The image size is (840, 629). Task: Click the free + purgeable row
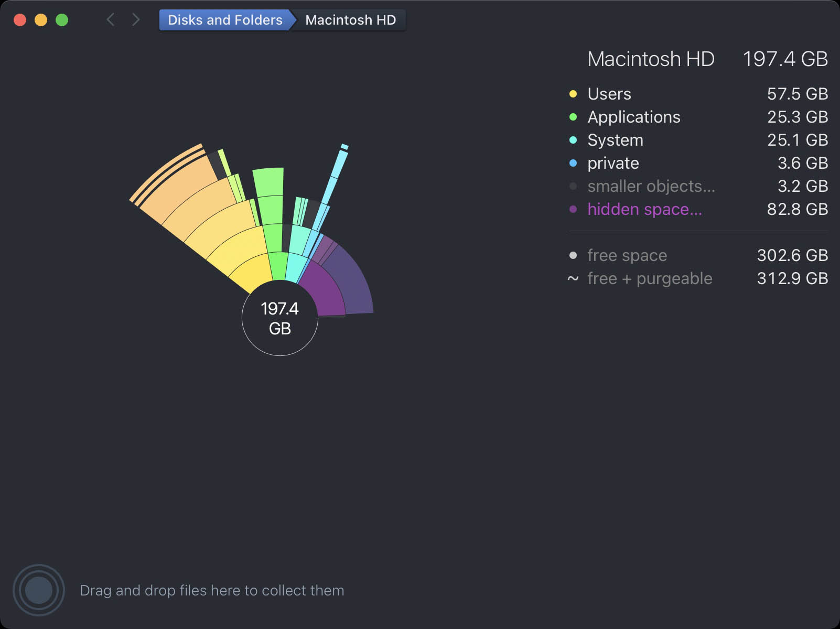pyautogui.click(x=698, y=278)
